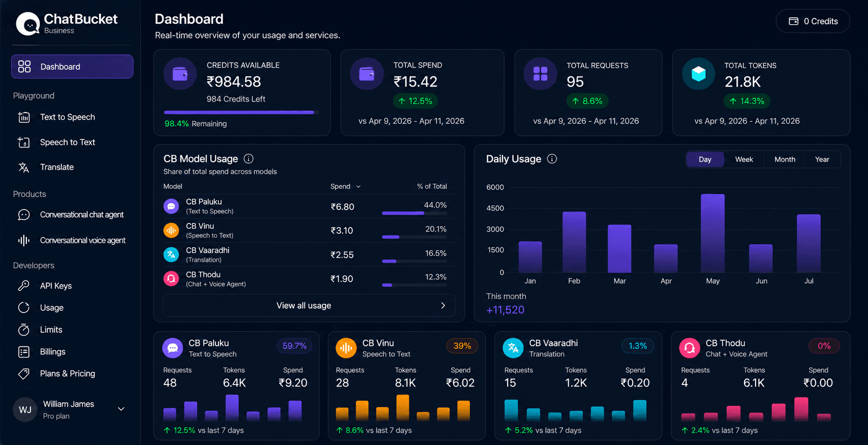Click the Conversational chat agent icon

click(x=24, y=215)
